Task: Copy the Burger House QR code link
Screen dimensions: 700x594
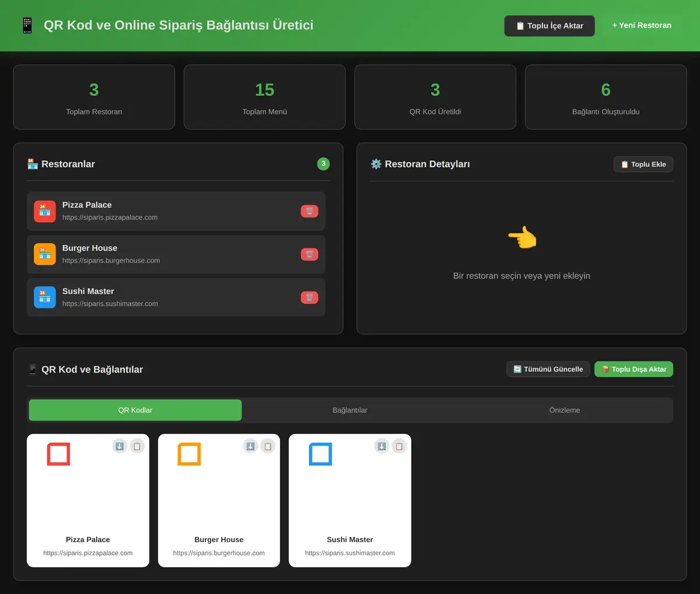Action: tap(268, 446)
